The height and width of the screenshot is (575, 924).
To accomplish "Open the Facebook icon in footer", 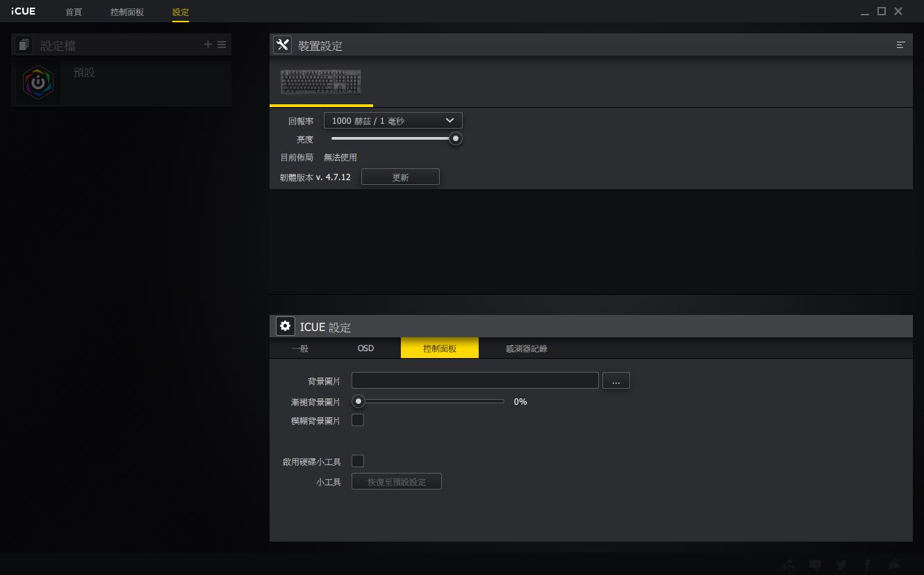I will 868,565.
